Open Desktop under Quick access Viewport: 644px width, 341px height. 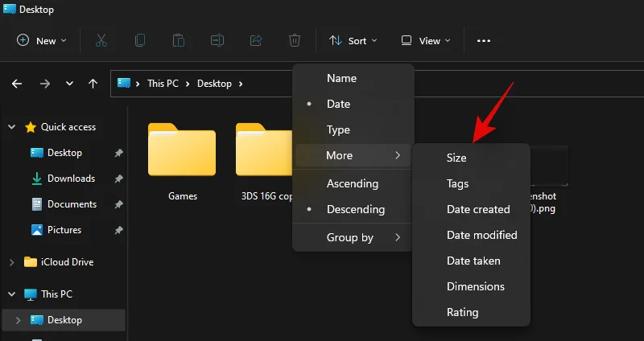tap(64, 153)
